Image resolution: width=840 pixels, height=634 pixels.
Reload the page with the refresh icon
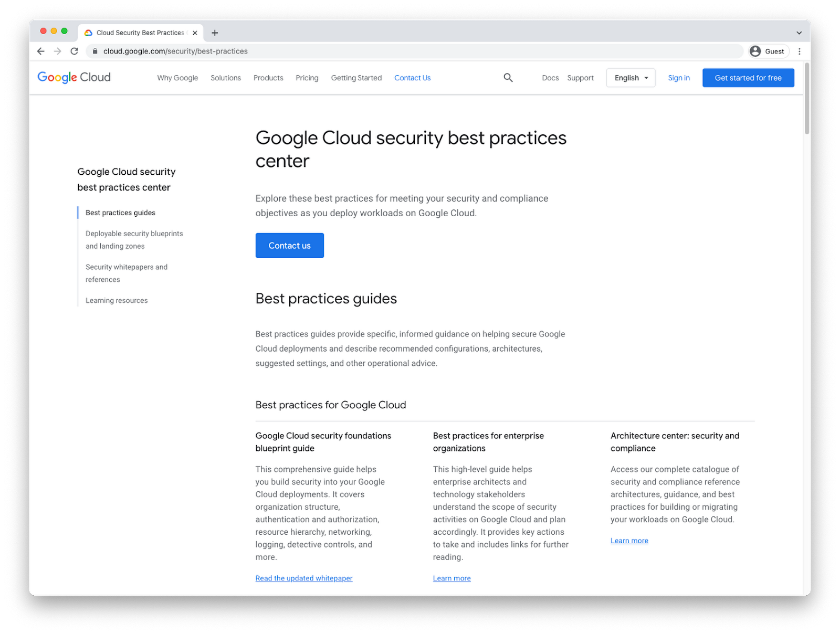pyautogui.click(x=75, y=51)
